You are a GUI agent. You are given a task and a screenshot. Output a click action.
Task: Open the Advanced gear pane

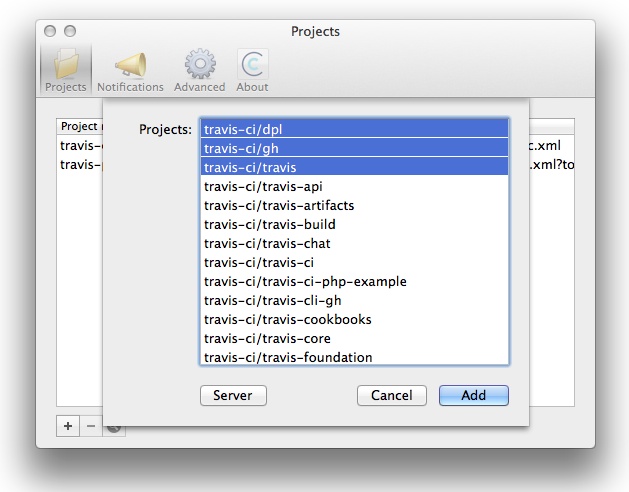pyautogui.click(x=199, y=70)
